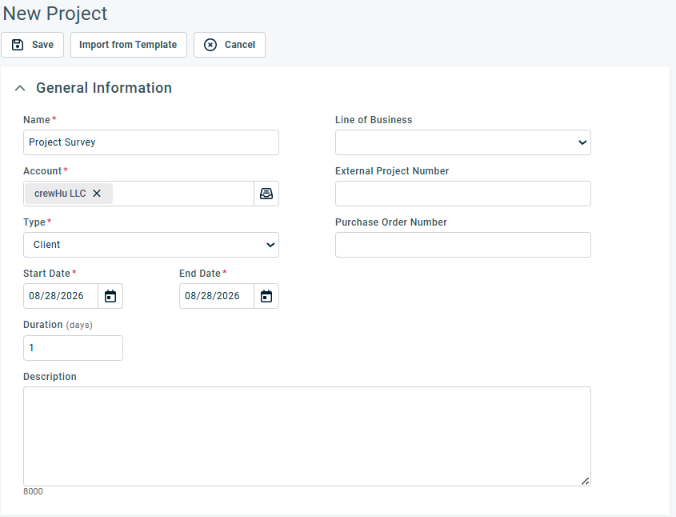Click the General Information heading

click(x=104, y=88)
